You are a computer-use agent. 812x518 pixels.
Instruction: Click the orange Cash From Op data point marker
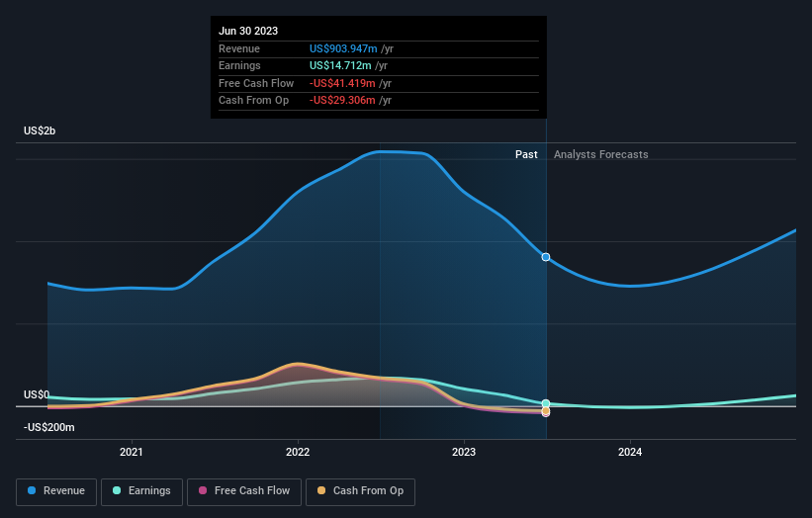coord(546,411)
